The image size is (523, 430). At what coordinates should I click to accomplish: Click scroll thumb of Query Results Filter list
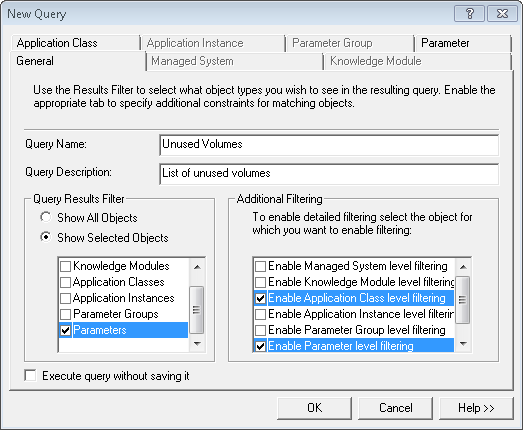click(197, 310)
